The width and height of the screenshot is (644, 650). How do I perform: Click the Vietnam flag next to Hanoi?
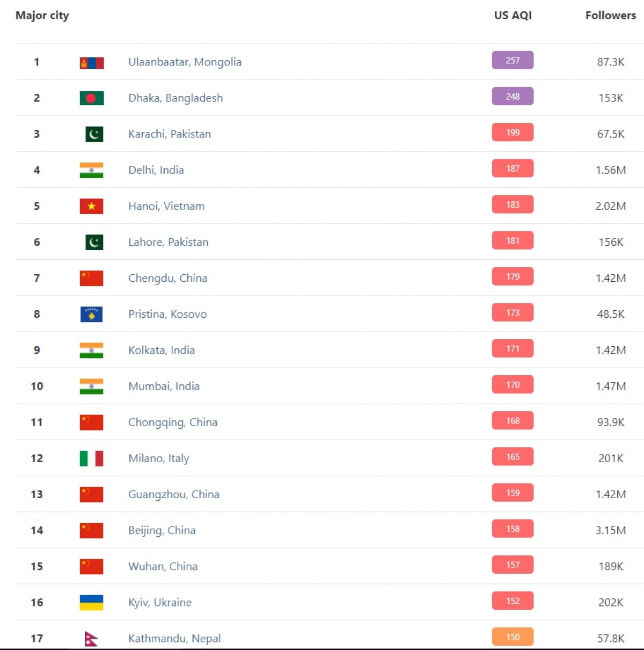92,206
